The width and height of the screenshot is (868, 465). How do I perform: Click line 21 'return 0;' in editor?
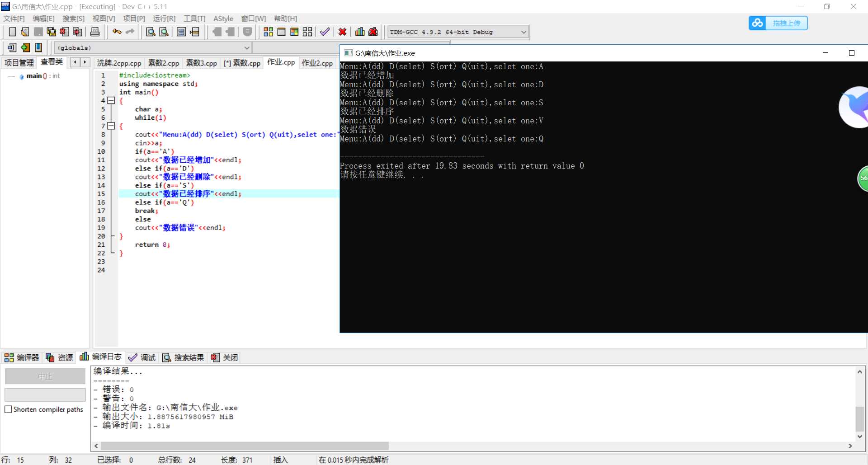point(152,245)
